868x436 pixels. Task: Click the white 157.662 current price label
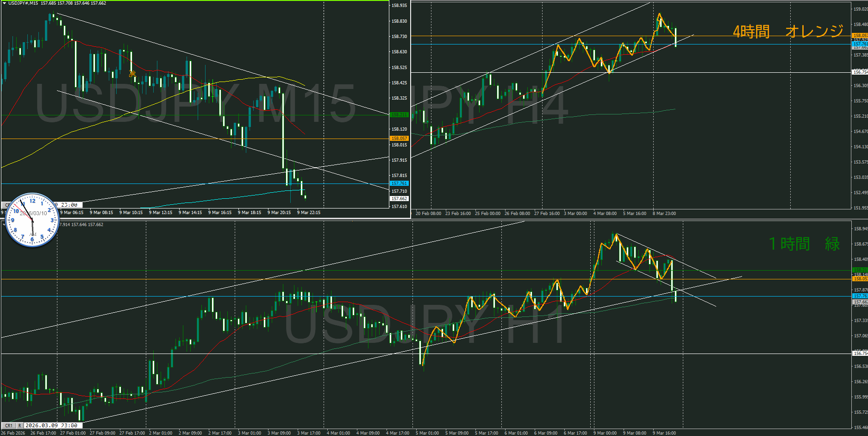pos(399,199)
